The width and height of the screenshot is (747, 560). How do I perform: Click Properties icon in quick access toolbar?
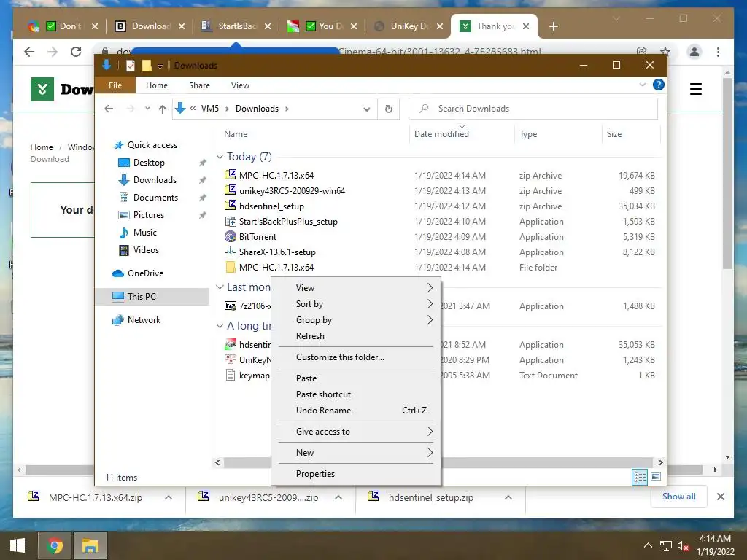click(131, 65)
